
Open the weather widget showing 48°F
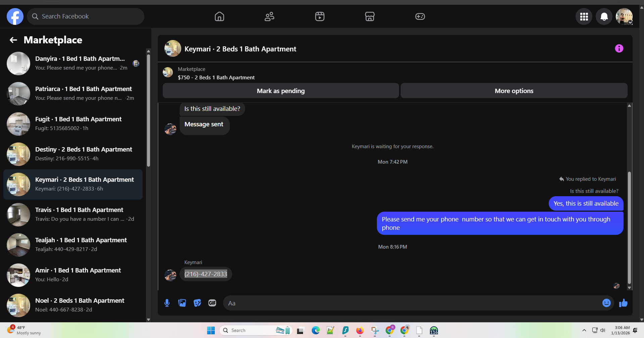click(24, 330)
